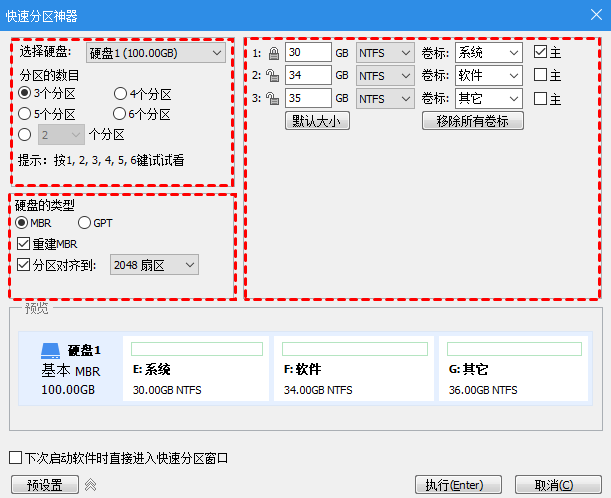Check 主 for partition 2 软件

540,75
